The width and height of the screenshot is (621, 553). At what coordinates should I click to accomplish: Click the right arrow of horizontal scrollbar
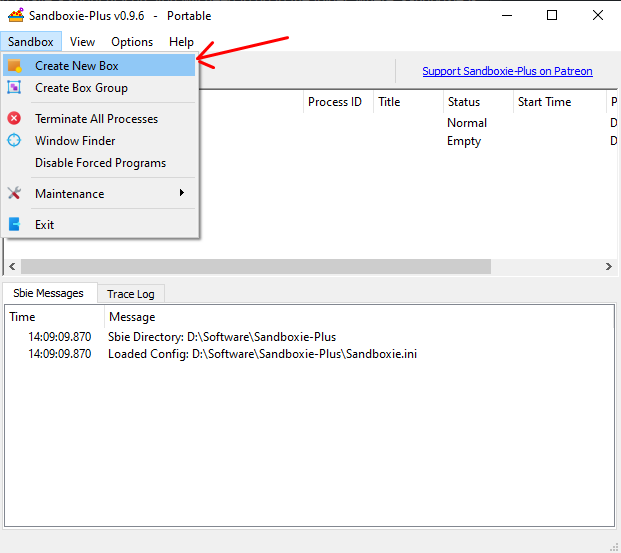(x=609, y=267)
